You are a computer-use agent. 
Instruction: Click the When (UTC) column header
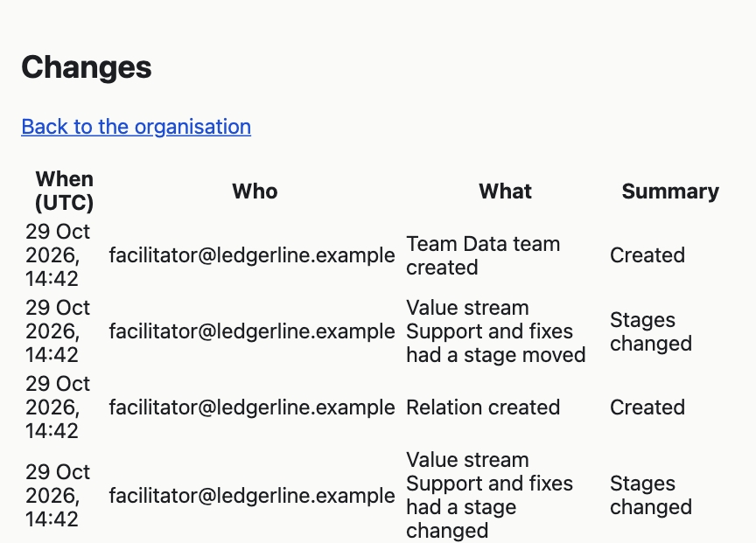click(64, 191)
